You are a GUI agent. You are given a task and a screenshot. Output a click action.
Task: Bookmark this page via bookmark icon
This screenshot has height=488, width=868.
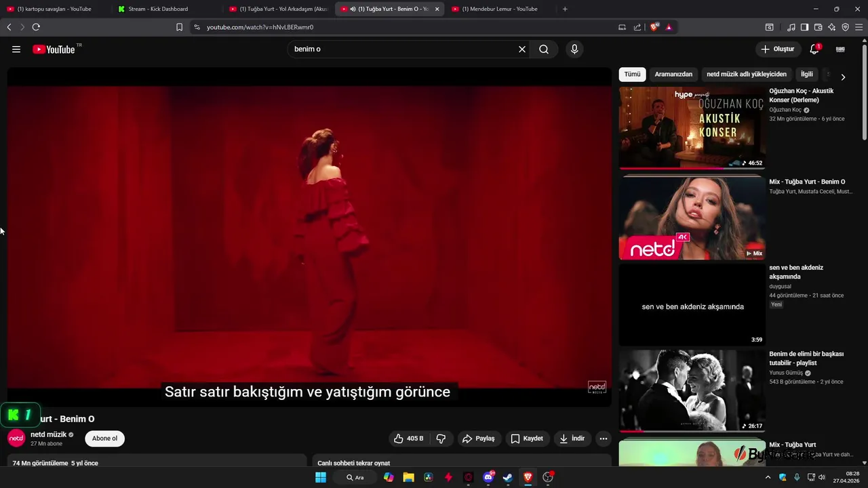tap(179, 27)
